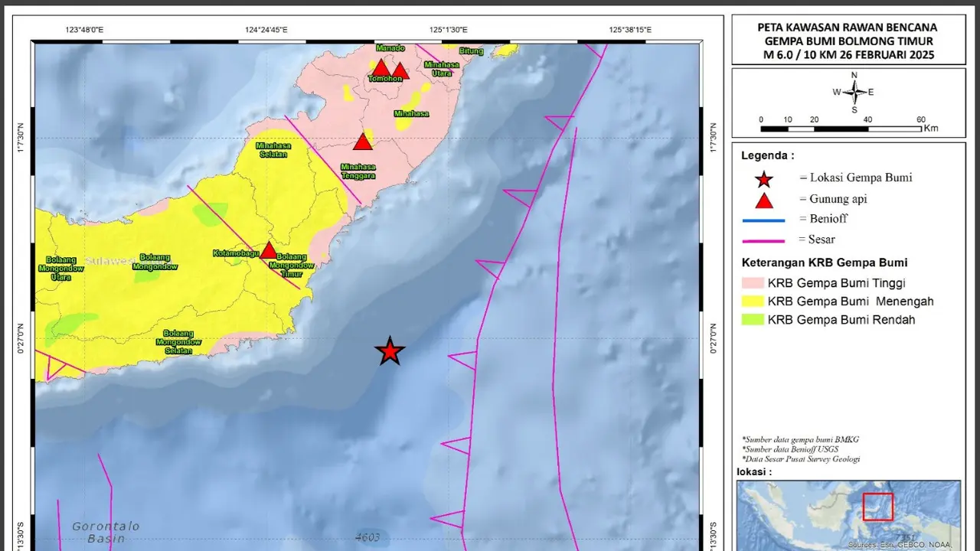Click the volcano triangle right of Tomohon
Viewport: 980px width, 551px height.
click(x=400, y=71)
